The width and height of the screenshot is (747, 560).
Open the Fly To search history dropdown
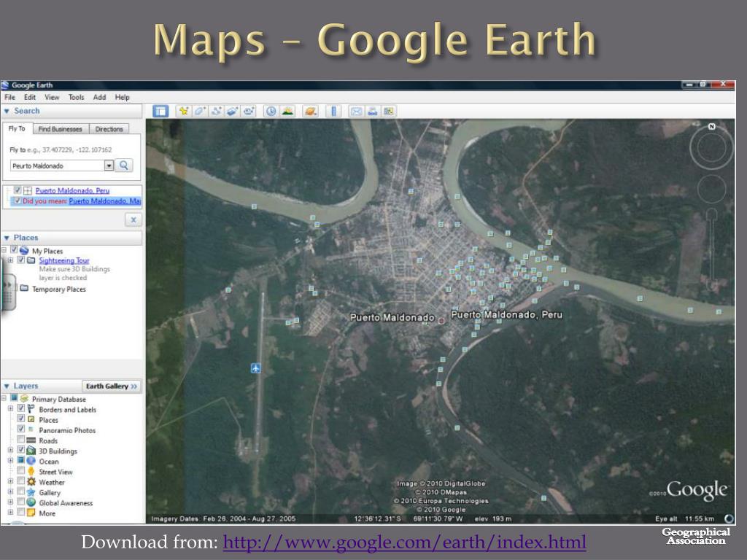109,166
